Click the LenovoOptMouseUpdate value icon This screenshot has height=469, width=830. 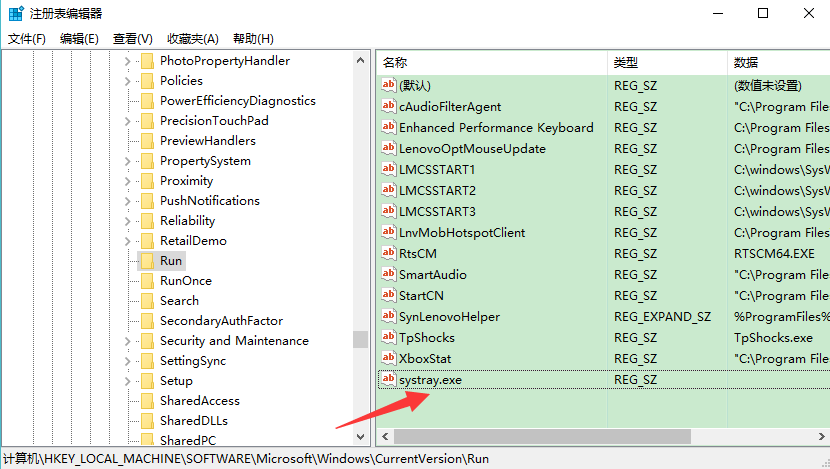coord(389,148)
